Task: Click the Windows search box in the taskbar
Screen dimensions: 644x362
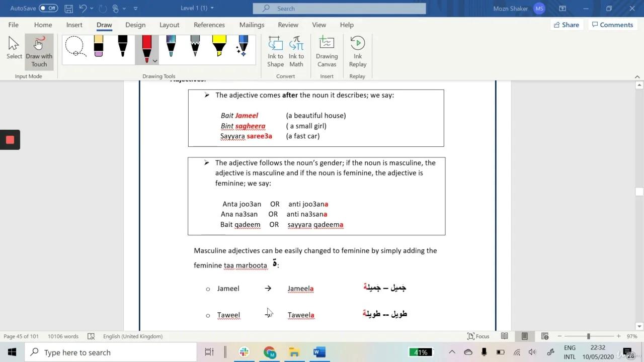Action: 111,352
